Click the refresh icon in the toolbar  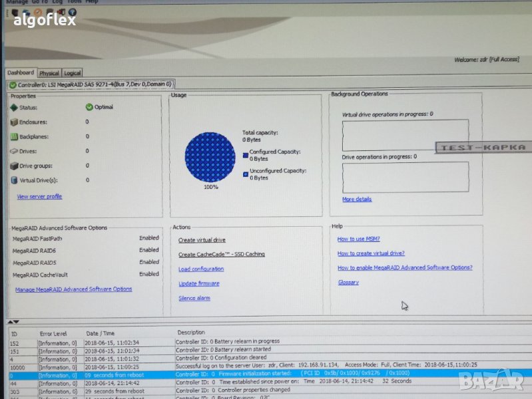coord(27,12)
